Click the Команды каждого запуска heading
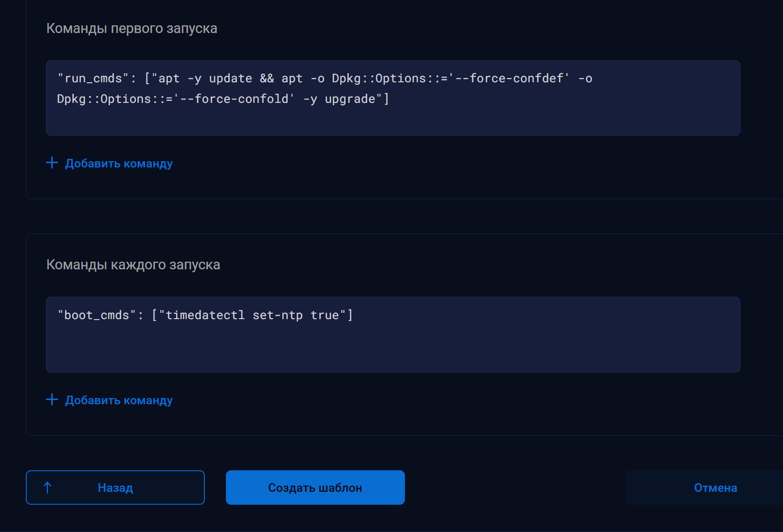Viewport: 783px width, 532px height. tap(133, 265)
